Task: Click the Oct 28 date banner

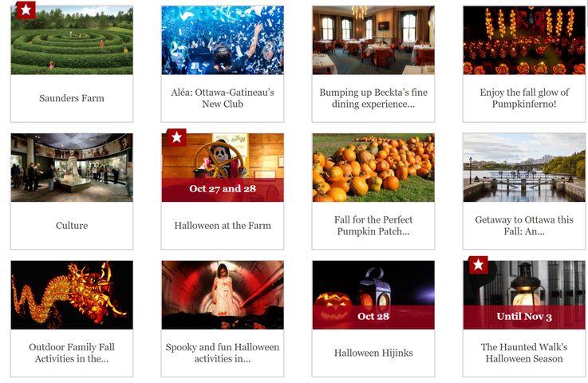Action: point(373,318)
